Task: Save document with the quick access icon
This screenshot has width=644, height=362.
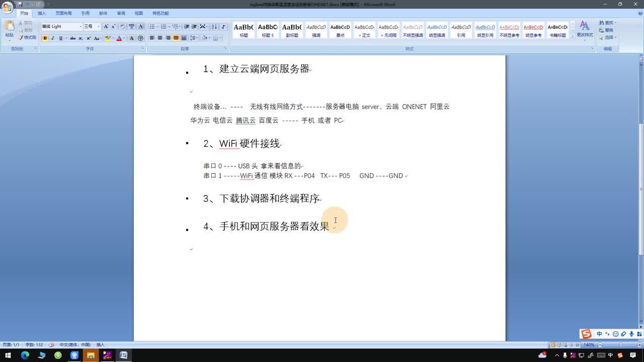Action: click(20, 4)
